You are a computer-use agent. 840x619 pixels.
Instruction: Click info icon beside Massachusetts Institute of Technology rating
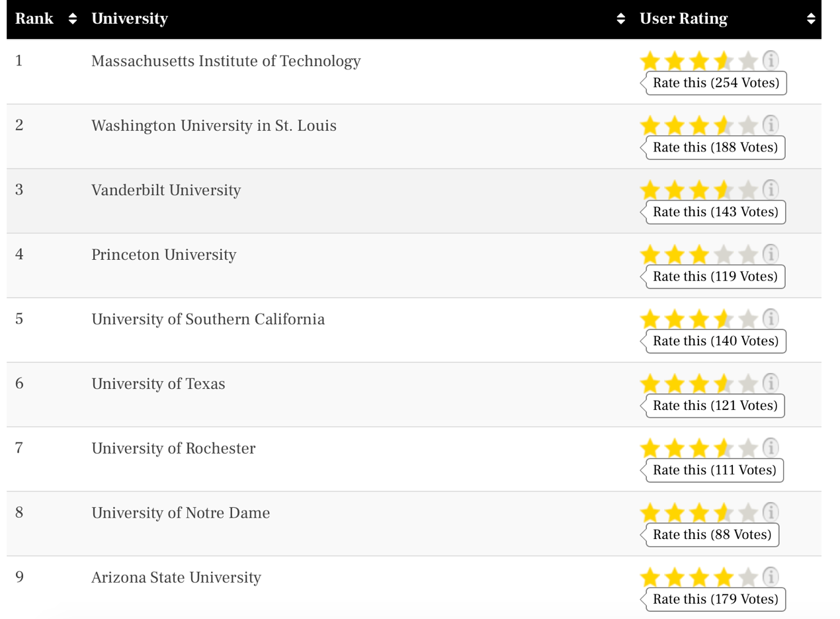[770, 61]
